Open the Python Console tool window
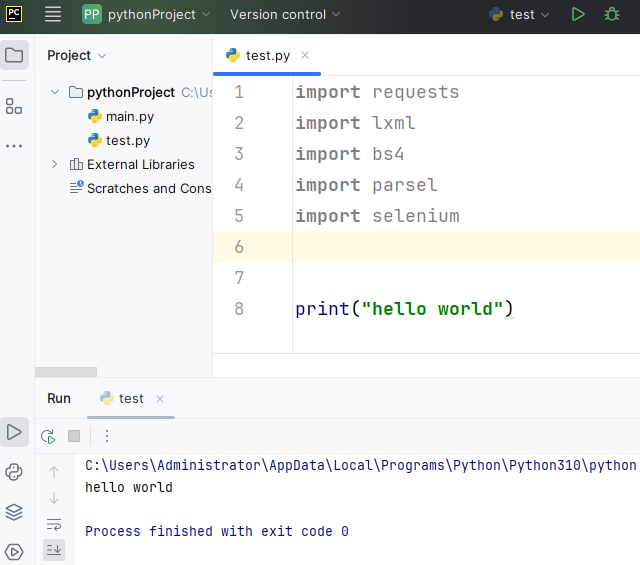Screen dimensions: 640x565 tap(14, 473)
